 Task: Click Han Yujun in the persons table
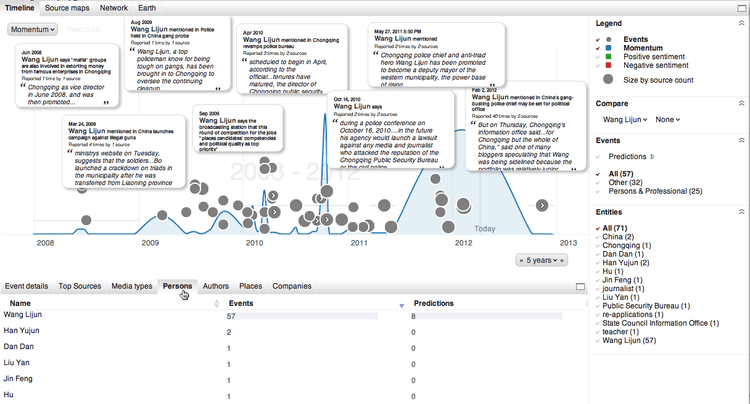pyautogui.click(x=22, y=331)
